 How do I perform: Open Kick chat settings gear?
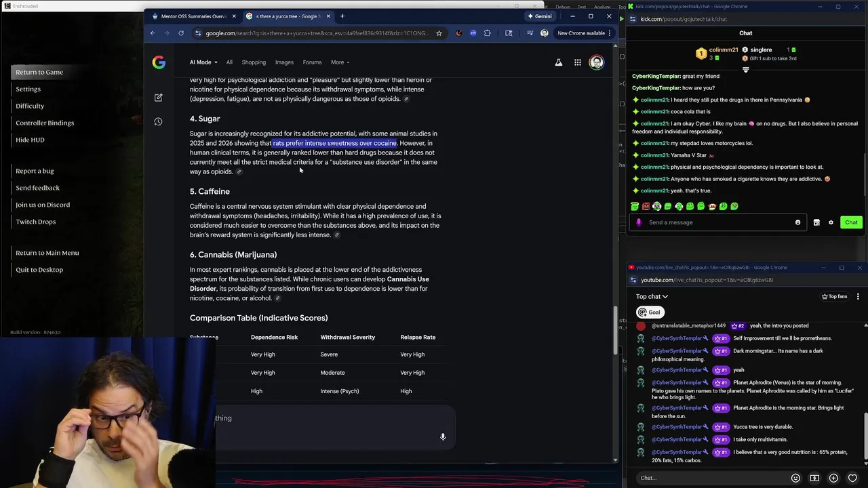[x=831, y=222]
